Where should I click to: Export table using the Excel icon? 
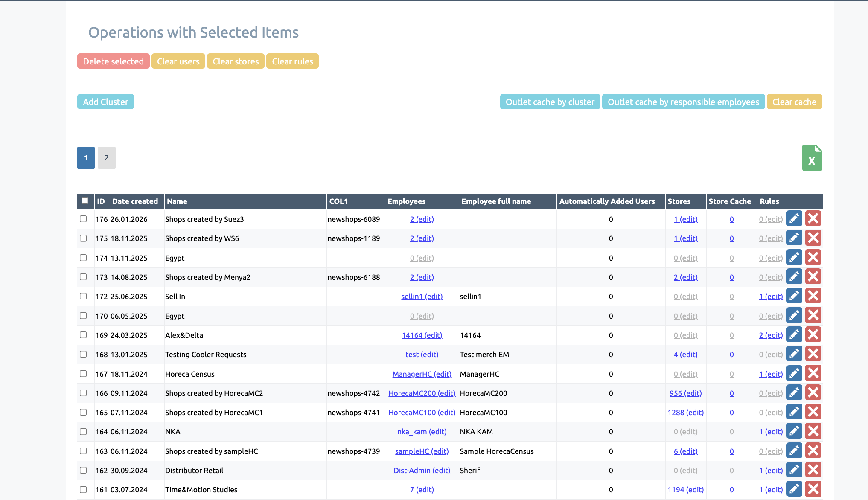[812, 158]
